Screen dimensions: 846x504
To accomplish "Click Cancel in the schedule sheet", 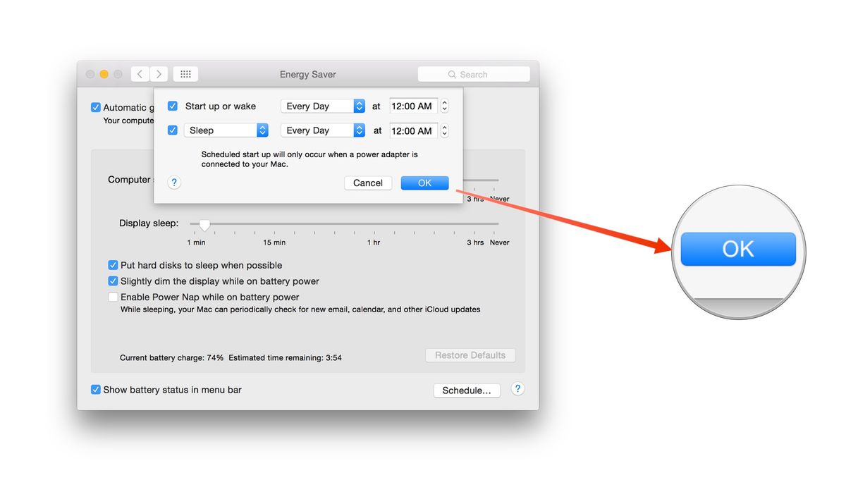I will pyautogui.click(x=367, y=183).
